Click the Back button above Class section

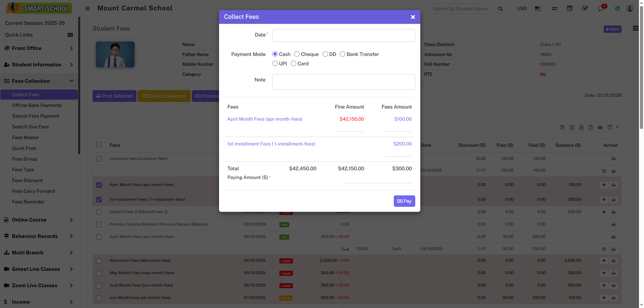coord(612,29)
